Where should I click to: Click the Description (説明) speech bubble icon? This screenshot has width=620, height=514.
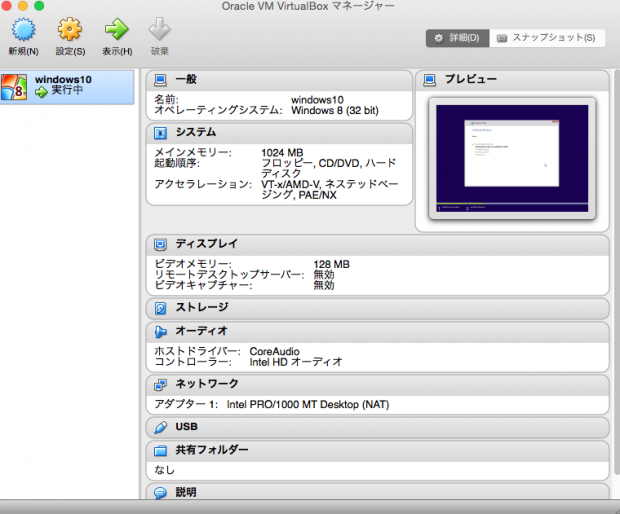160,493
